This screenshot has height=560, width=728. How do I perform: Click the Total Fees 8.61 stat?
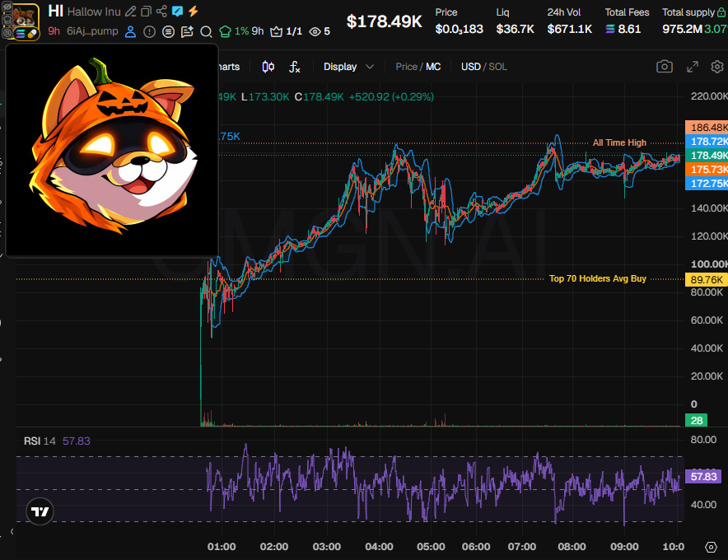click(x=627, y=21)
